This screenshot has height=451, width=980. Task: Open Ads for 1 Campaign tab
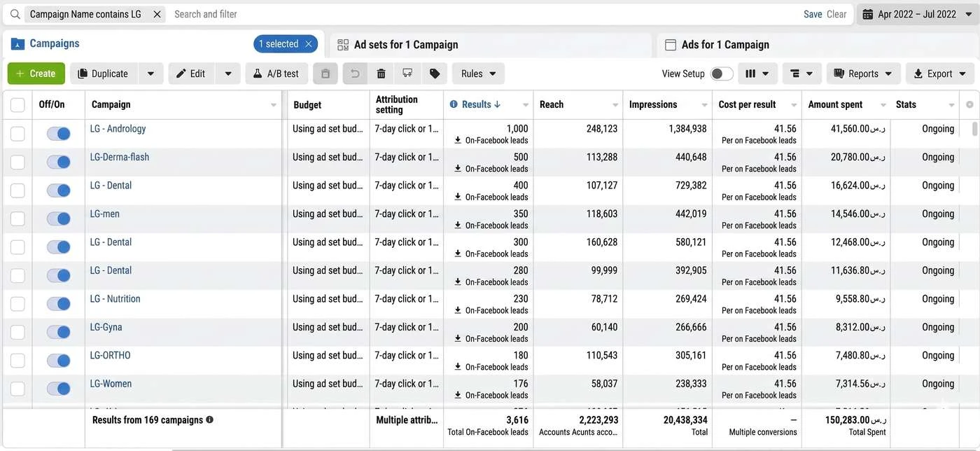tap(725, 45)
